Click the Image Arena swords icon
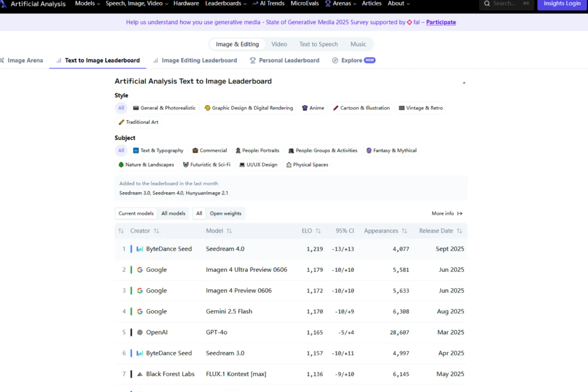The width and height of the screenshot is (588, 392). coord(2,60)
